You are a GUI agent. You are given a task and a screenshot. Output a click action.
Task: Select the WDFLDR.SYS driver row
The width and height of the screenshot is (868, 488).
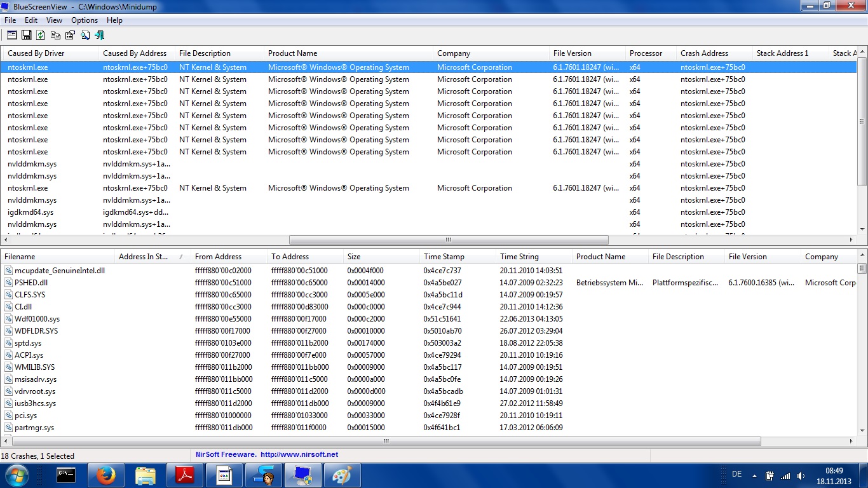pos(429,331)
